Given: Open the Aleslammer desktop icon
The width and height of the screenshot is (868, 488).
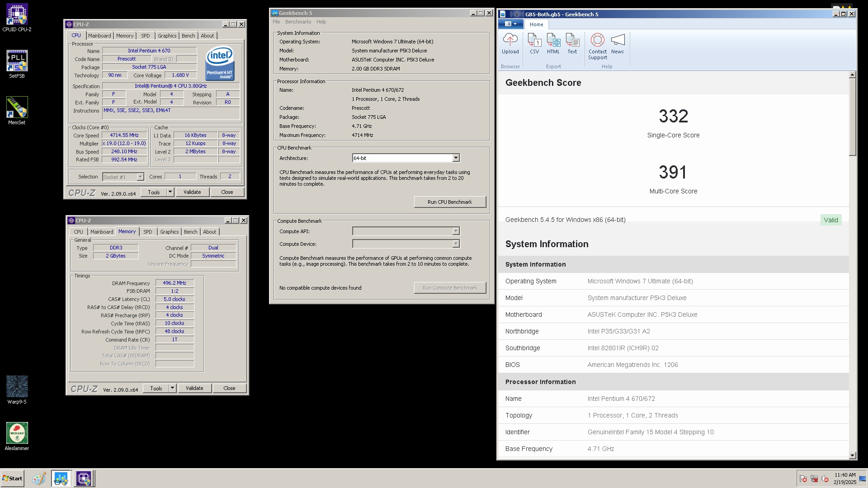Looking at the screenshot, I should point(17,436).
